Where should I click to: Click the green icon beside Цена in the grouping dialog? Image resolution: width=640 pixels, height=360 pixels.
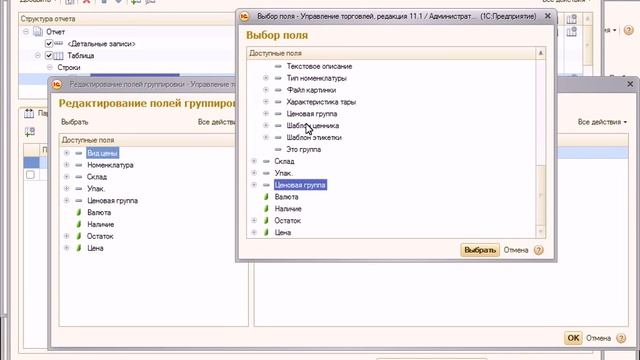point(79,248)
